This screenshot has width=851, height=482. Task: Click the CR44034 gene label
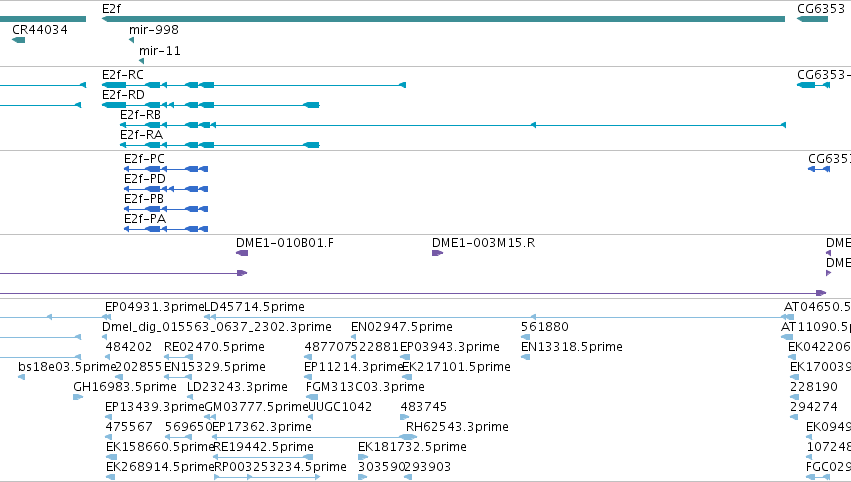[40, 30]
